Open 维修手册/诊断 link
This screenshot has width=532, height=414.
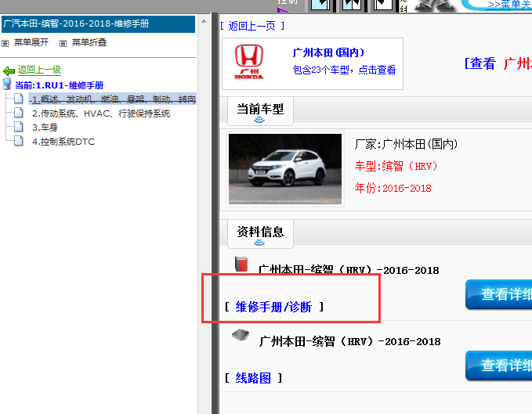point(273,307)
